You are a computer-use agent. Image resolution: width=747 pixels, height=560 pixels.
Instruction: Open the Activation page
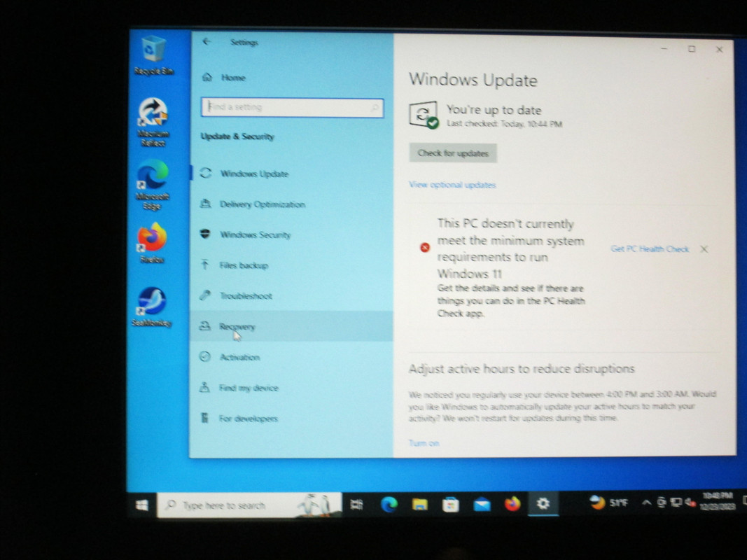pos(291,357)
